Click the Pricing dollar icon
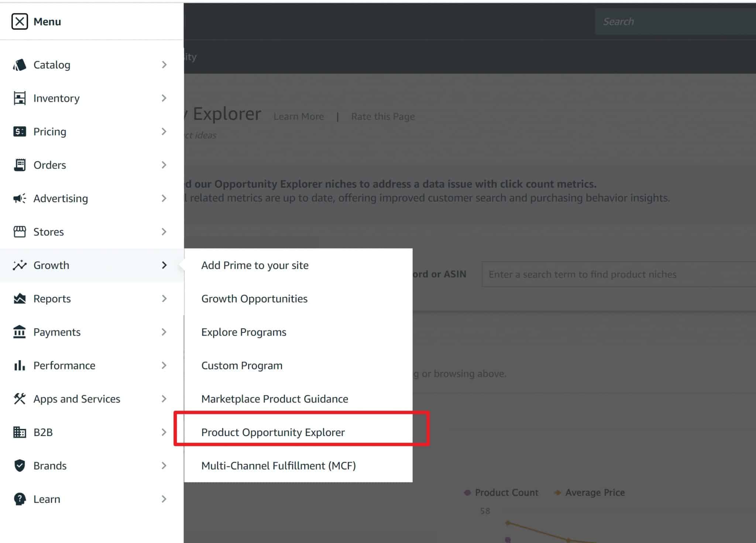The image size is (756, 543). (20, 132)
